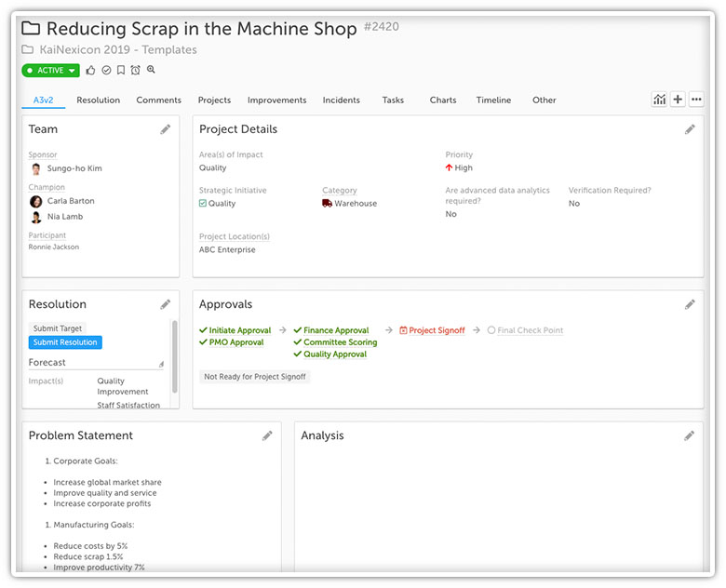This screenshot has height=588, width=726.
Task: Switch to the Improvements tab
Action: click(x=276, y=100)
